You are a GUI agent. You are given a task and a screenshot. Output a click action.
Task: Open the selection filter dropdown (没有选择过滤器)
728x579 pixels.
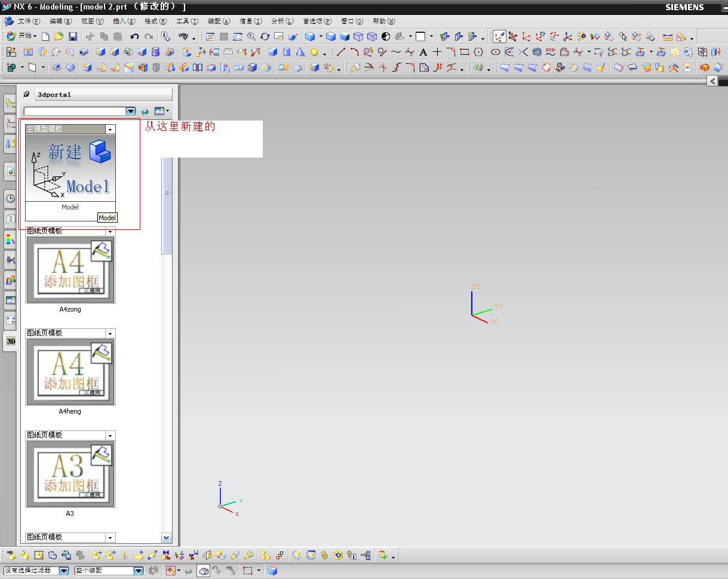point(64,571)
